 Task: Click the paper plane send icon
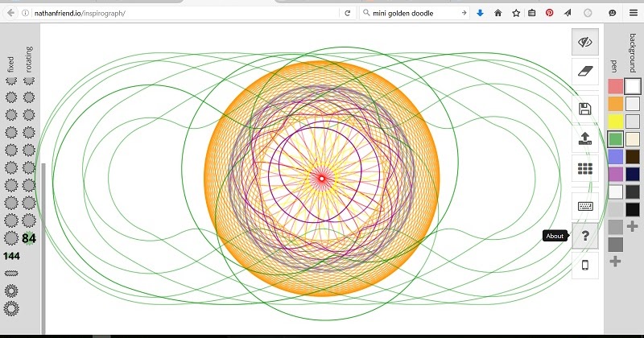click(568, 13)
